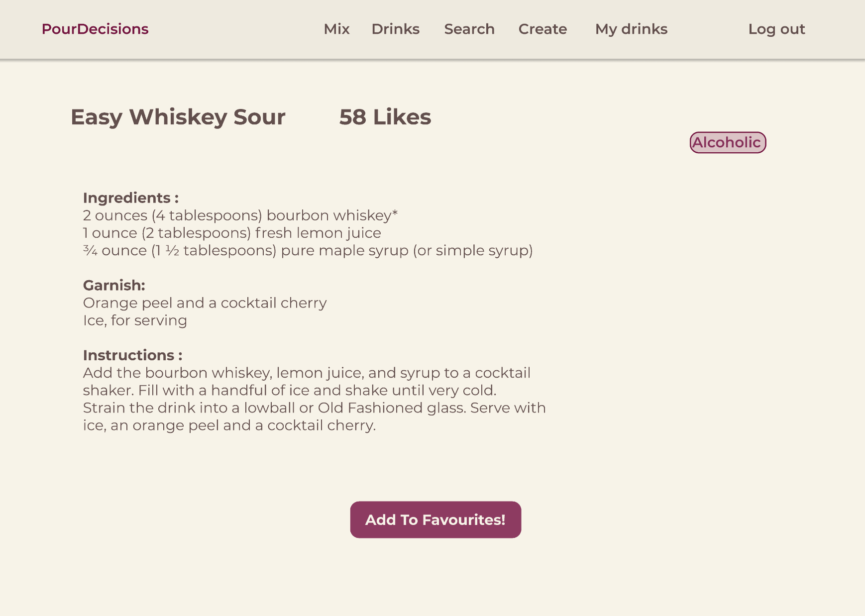Click the Orange peel and cocktail cherry line

[205, 303]
